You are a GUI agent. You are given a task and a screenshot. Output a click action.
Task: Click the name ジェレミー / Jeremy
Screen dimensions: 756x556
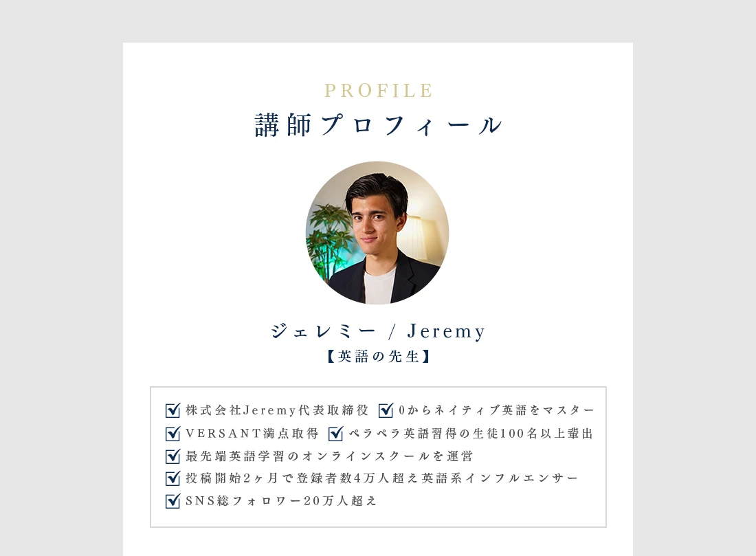(378, 331)
